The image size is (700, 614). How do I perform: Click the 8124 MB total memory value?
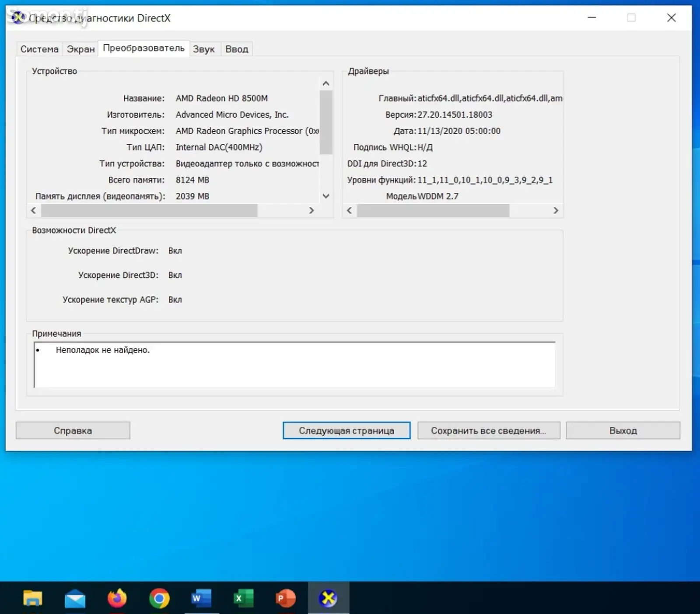tap(192, 180)
